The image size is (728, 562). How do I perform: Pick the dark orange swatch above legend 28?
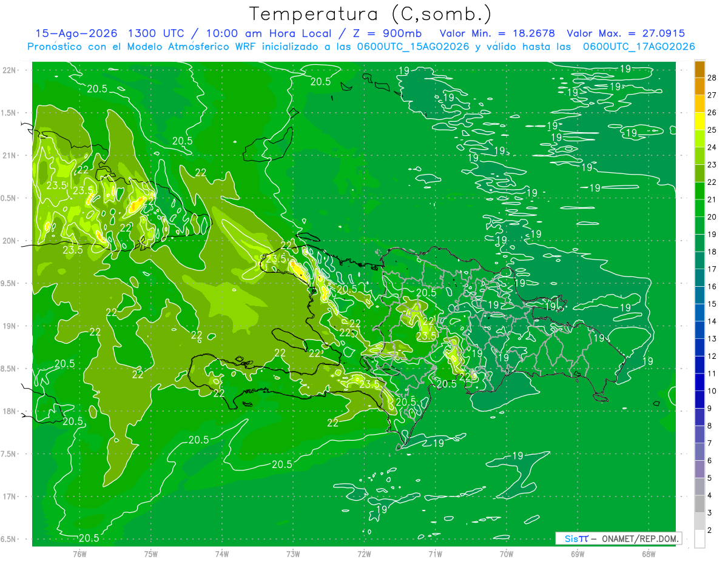point(699,69)
